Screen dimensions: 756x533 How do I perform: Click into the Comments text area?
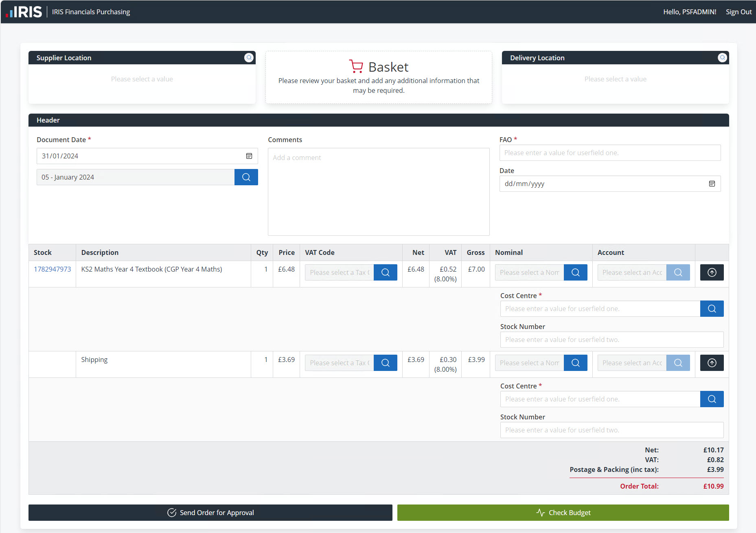click(x=378, y=191)
